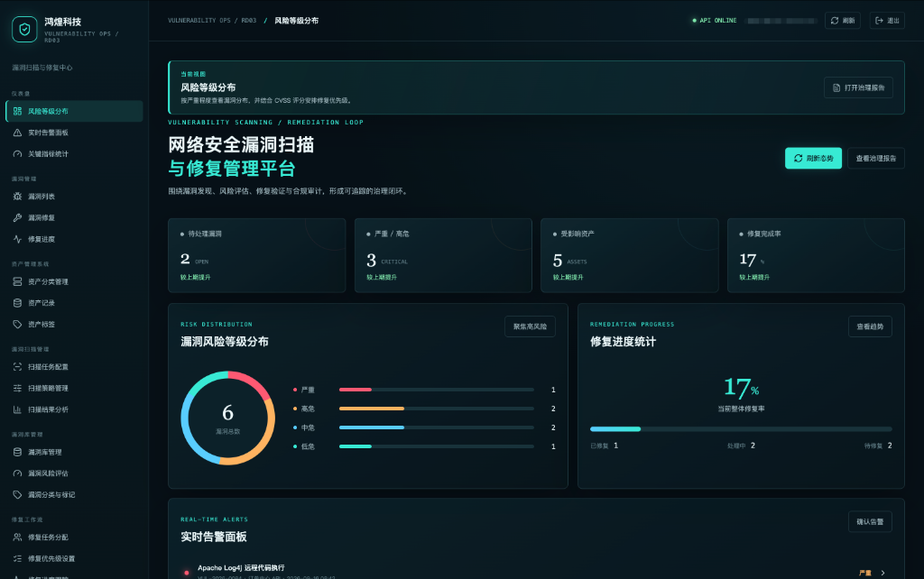This screenshot has width=924, height=579.
Task: Click the gauge icon beside 漏洞风险评估
Action: tap(18, 473)
